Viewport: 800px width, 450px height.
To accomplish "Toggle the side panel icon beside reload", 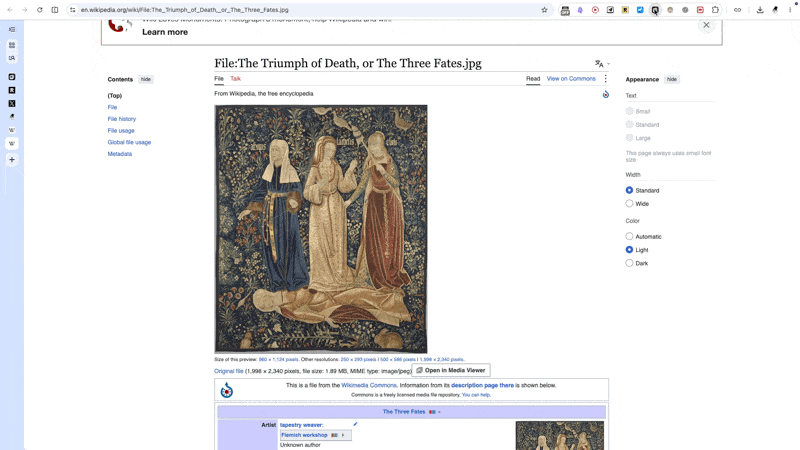I will pyautogui.click(x=55, y=10).
